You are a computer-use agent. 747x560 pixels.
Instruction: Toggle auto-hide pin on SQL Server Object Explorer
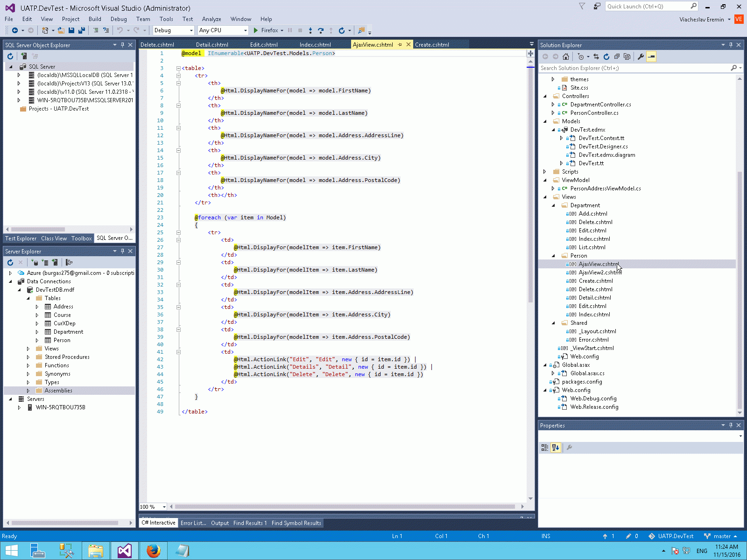[x=122, y=45]
